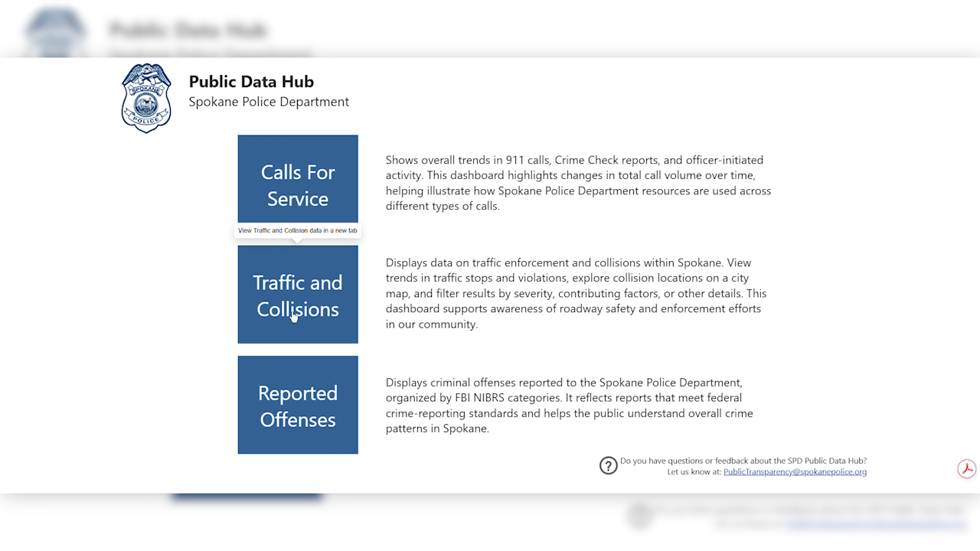980x551 pixels.
Task: Select the Calls For Service description paragraph
Action: pos(578,183)
